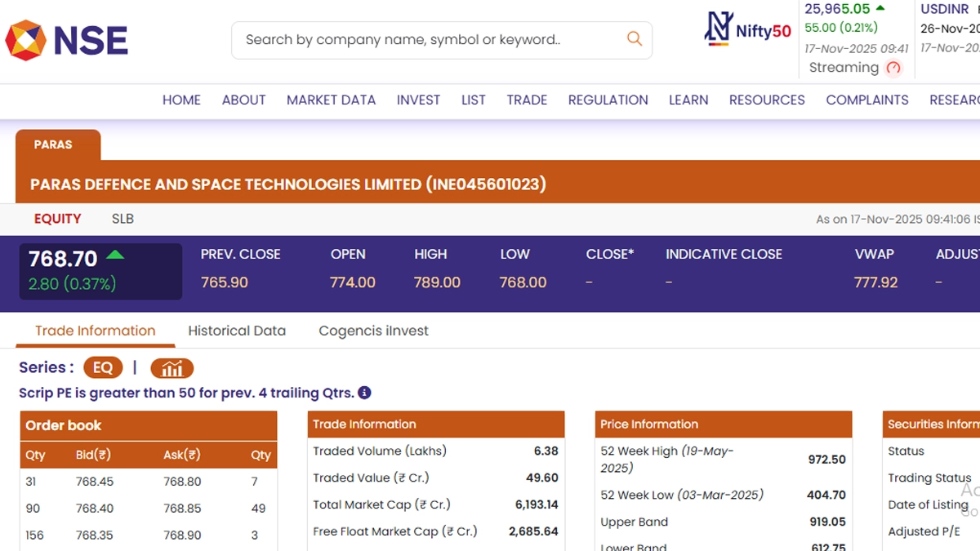Select the EQ series pill
Screen dimensions: 980x551
tap(103, 368)
